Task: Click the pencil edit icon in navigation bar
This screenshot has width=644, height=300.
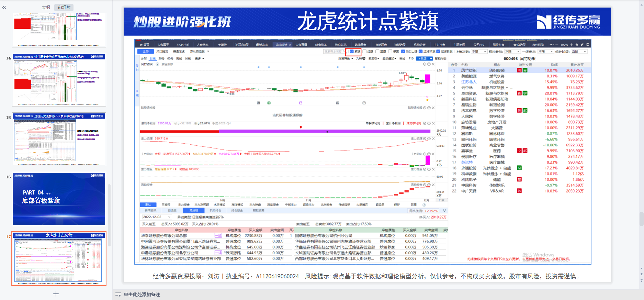Action: coord(582,45)
